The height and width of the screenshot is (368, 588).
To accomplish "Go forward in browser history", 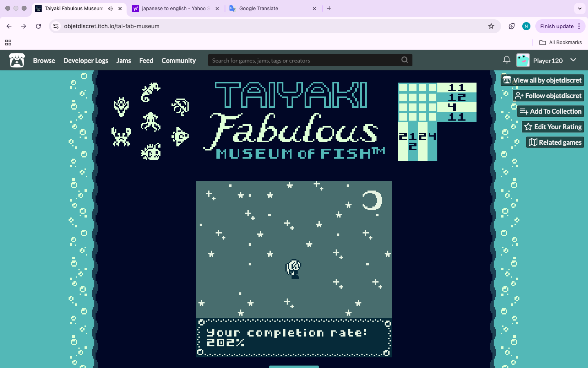I will (24, 26).
